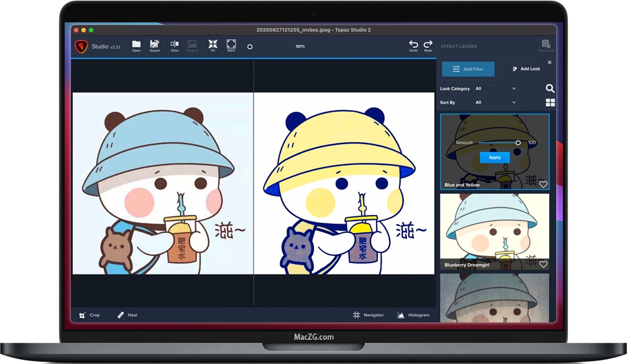The height and width of the screenshot is (364, 627).
Task: Expand the Look Category dropdown
Action: [x=495, y=89]
